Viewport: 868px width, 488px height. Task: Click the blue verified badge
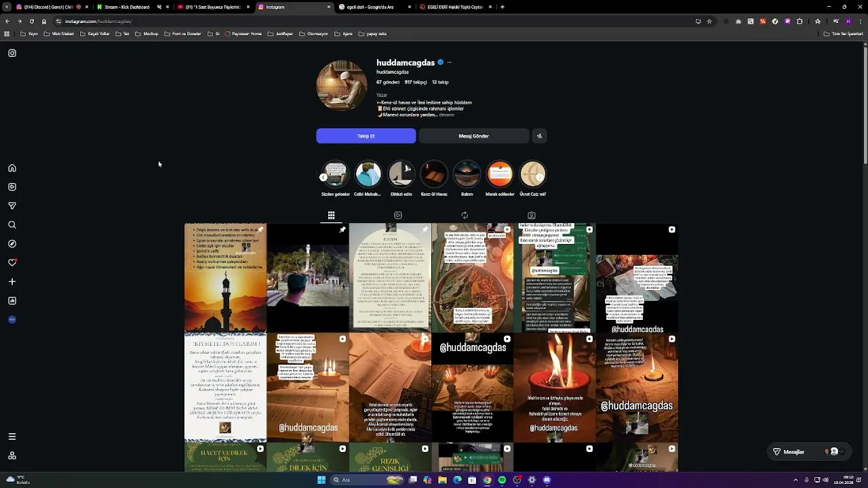tap(440, 62)
